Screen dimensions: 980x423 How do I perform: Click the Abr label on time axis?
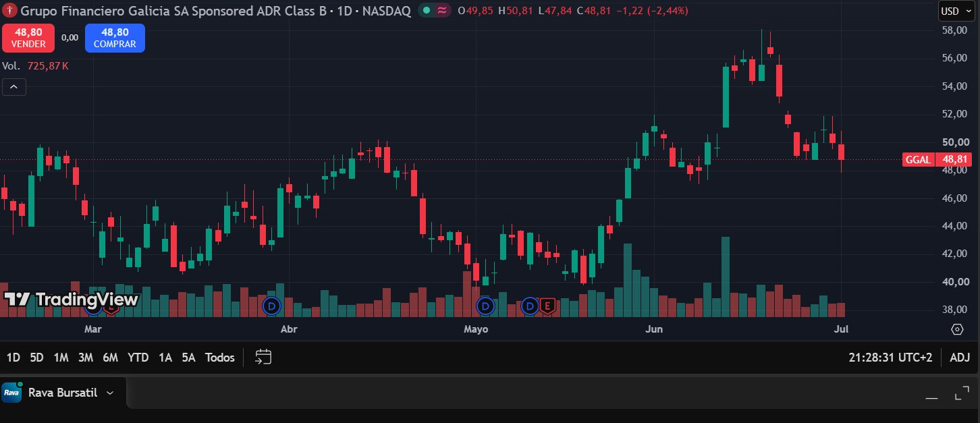288,329
